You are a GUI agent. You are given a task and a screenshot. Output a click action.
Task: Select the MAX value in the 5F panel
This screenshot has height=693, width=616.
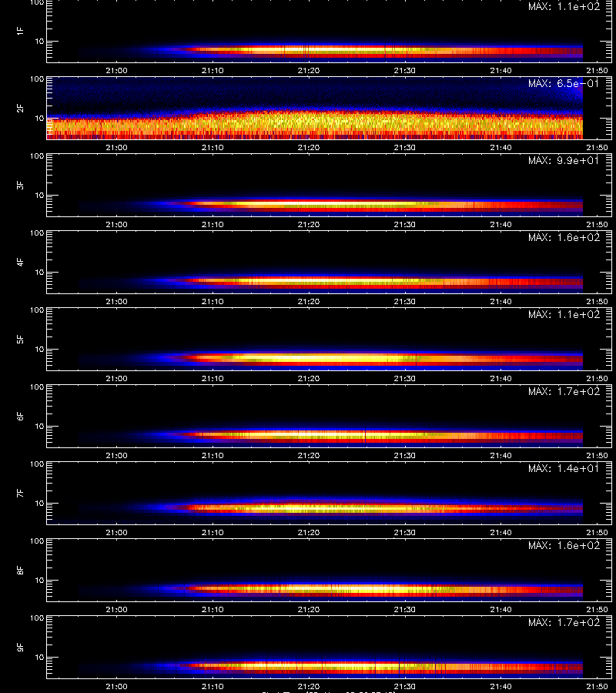pyautogui.click(x=564, y=315)
